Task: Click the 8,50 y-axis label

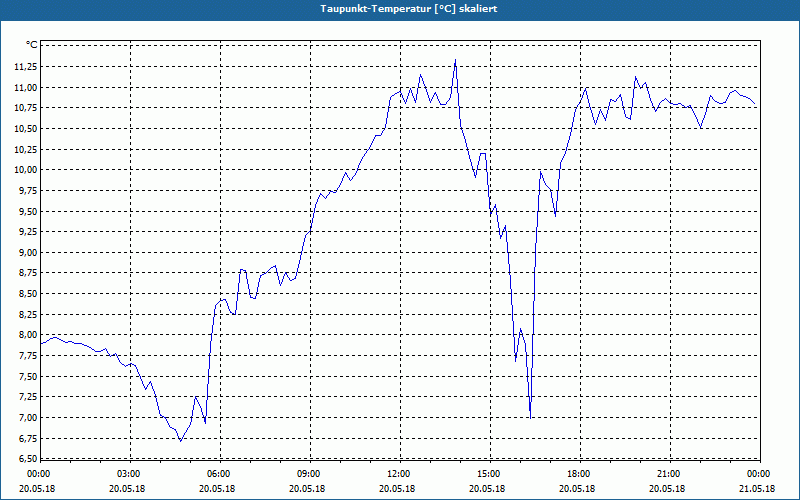Action: (29, 294)
